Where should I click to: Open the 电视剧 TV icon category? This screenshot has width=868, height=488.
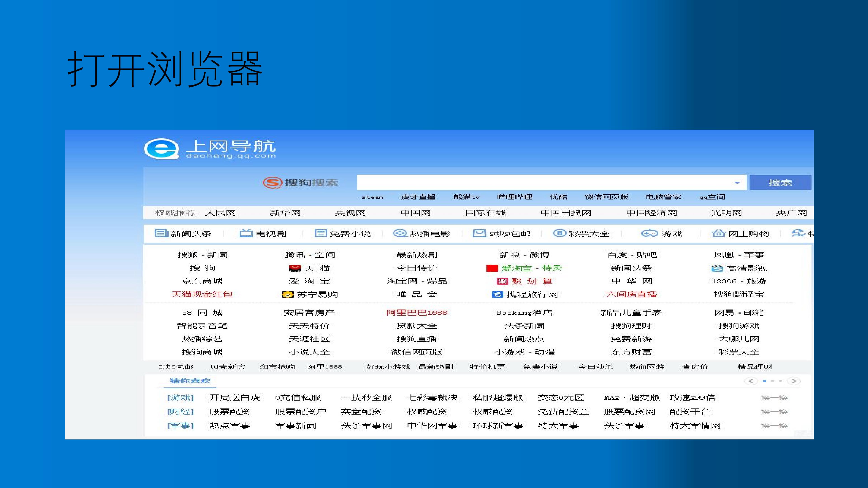263,233
